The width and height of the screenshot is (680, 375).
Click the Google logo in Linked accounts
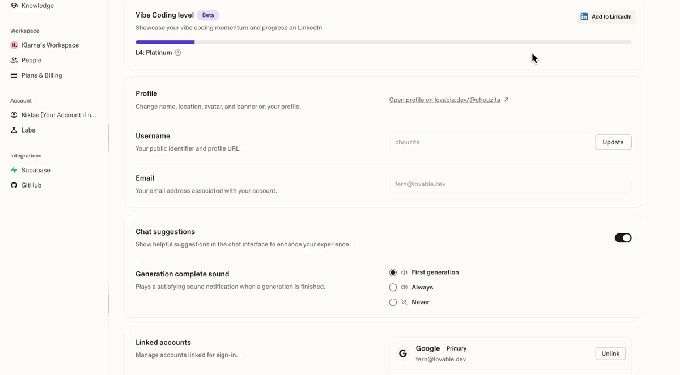pyautogui.click(x=403, y=354)
